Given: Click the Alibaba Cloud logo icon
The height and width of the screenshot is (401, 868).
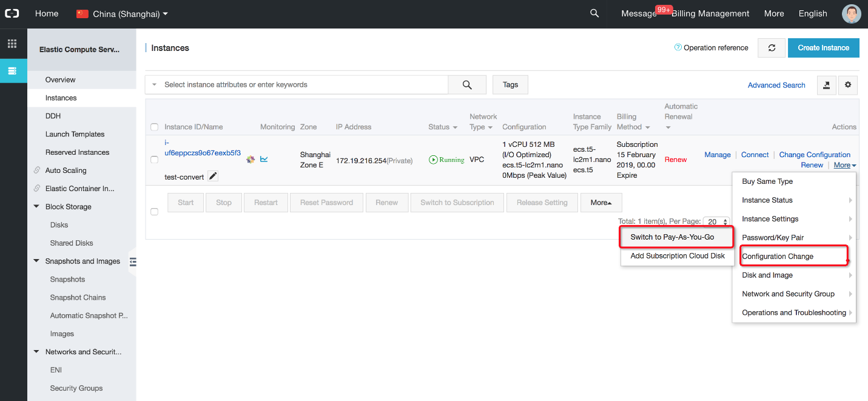Looking at the screenshot, I should click(x=12, y=13).
